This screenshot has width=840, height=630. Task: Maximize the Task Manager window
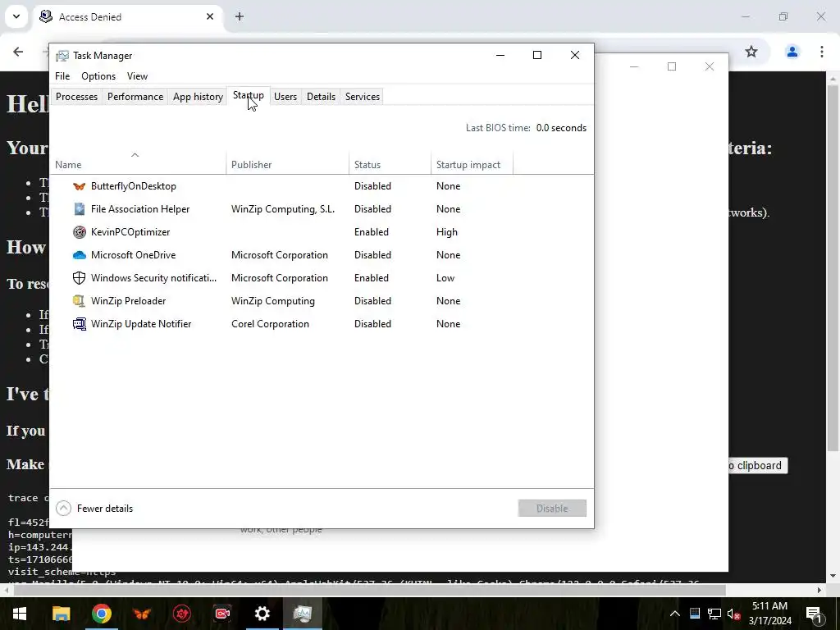pyautogui.click(x=537, y=55)
